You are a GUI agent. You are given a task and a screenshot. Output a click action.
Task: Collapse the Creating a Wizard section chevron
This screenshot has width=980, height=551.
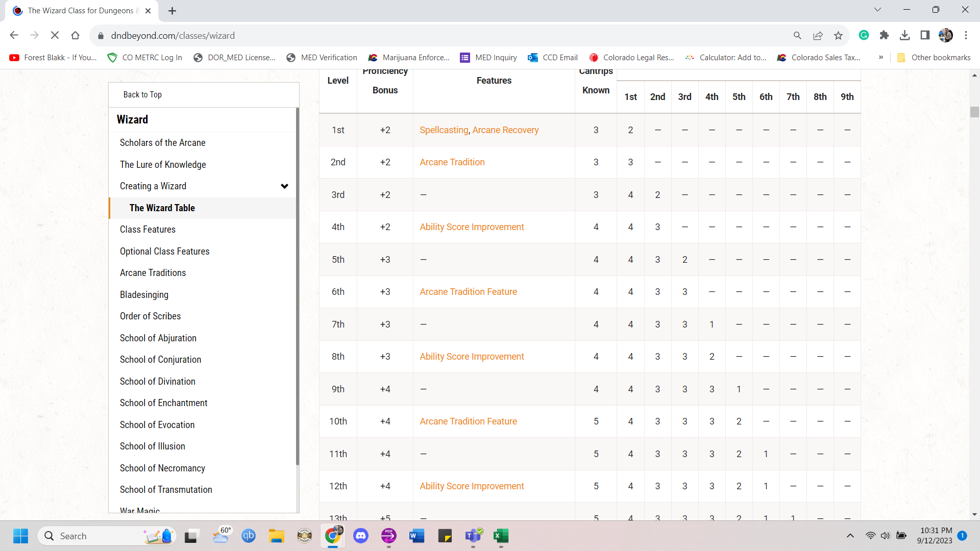click(284, 186)
